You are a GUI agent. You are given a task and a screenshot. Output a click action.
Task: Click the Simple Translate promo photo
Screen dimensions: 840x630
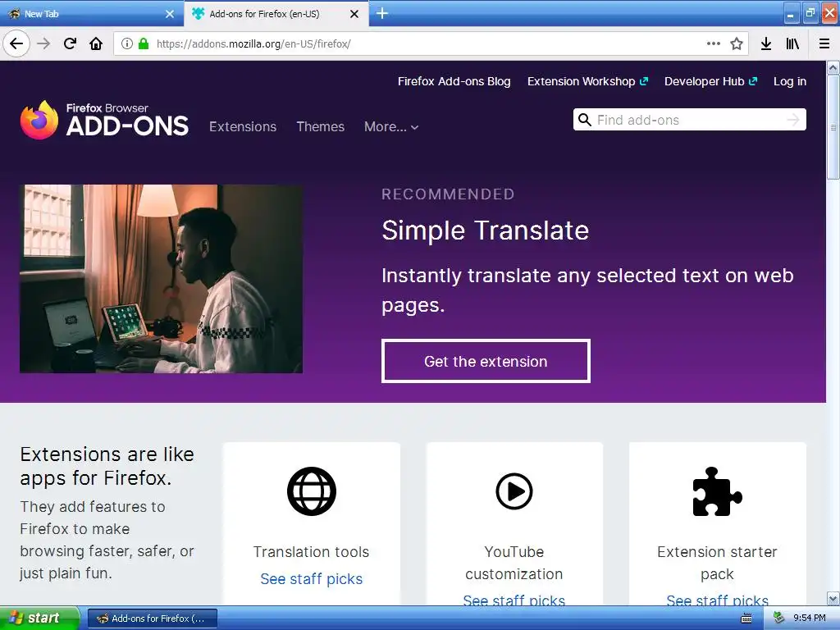click(162, 279)
